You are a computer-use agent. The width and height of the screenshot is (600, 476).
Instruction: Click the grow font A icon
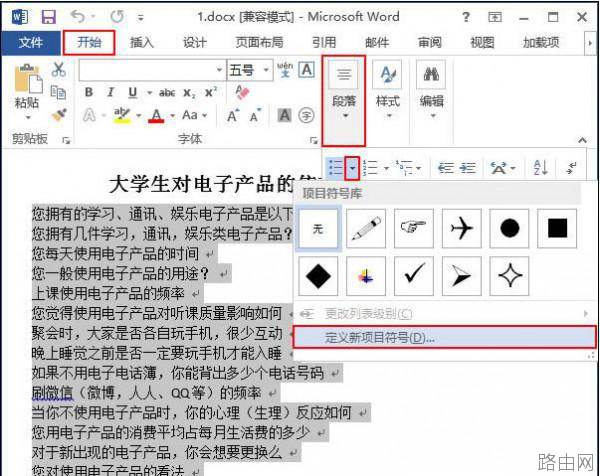click(x=233, y=116)
